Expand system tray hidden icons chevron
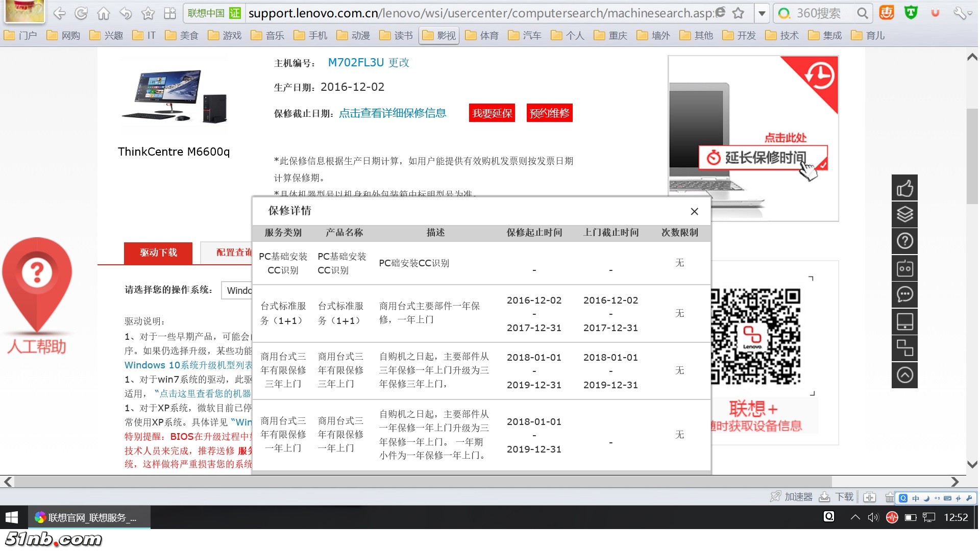Viewport: 980px width, 551px height. 855,517
